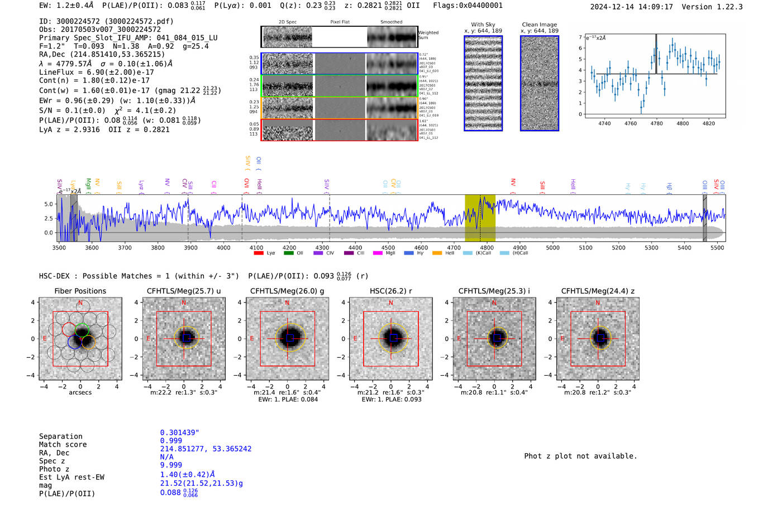Click the green-bordered 2D spectrum fiber row

(340, 85)
